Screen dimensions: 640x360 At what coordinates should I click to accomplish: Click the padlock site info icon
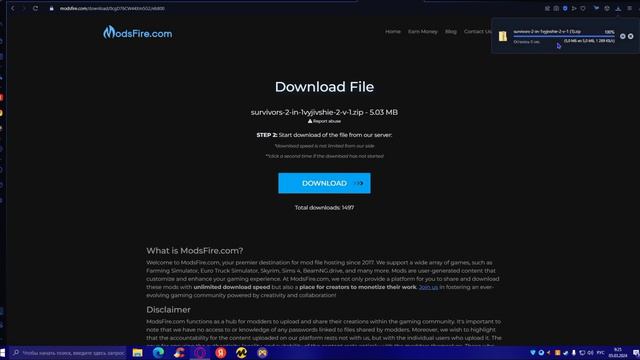click(x=51, y=8)
